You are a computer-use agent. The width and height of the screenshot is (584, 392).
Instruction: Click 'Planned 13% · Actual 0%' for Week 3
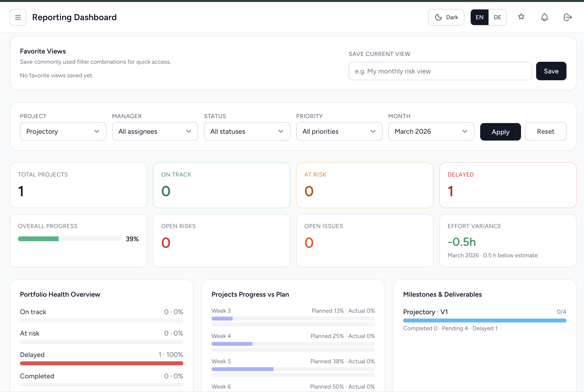click(x=343, y=311)
